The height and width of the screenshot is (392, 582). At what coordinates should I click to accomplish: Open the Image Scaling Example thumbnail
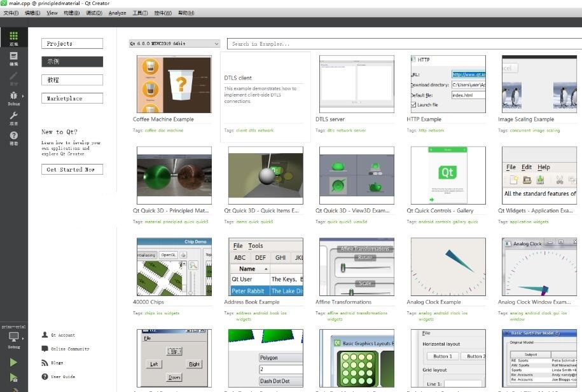point(539,84)
